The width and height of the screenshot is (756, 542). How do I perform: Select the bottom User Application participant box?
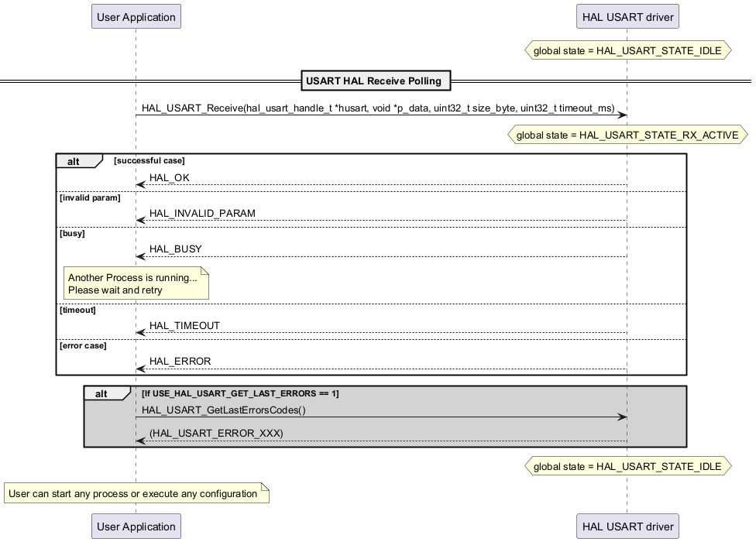(x=136, y=527)
